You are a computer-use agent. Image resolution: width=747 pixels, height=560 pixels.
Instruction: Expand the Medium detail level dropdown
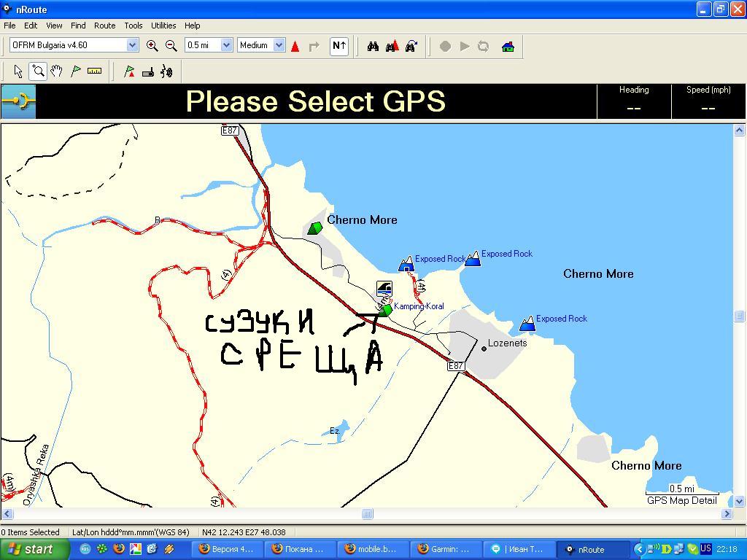pyautogui.click(x=279, y=45)
